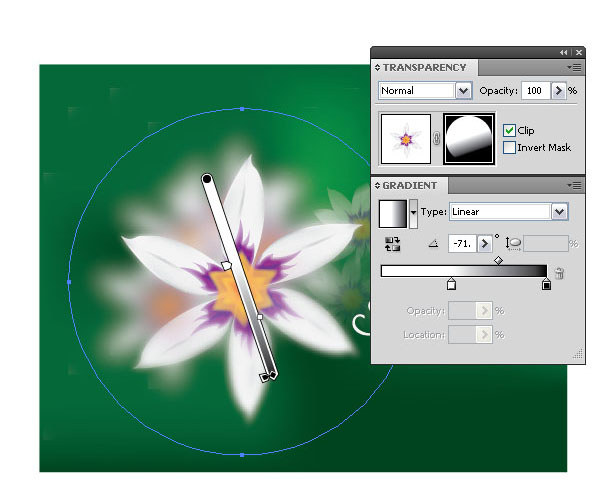
Task: Toggle Gradient panel display options arrows
Action: [x=378, y=186]
